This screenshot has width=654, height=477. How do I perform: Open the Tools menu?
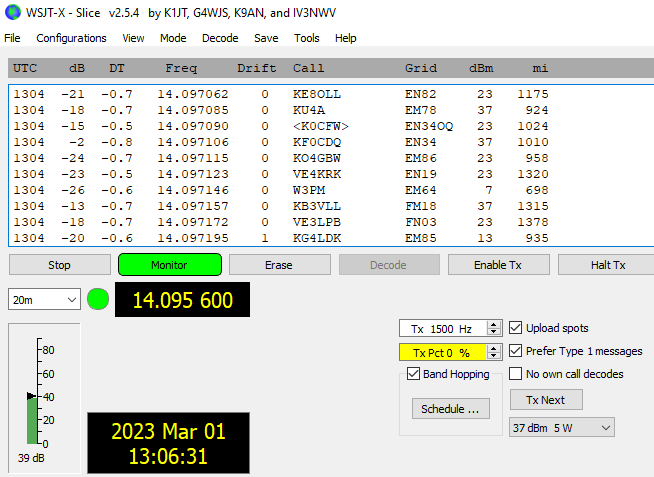[307, 38]
